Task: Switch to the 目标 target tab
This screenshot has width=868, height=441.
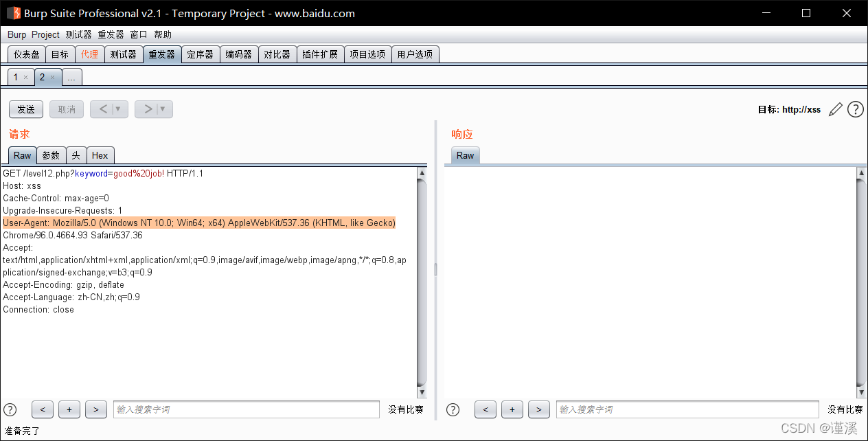Action: click(60, 54)
